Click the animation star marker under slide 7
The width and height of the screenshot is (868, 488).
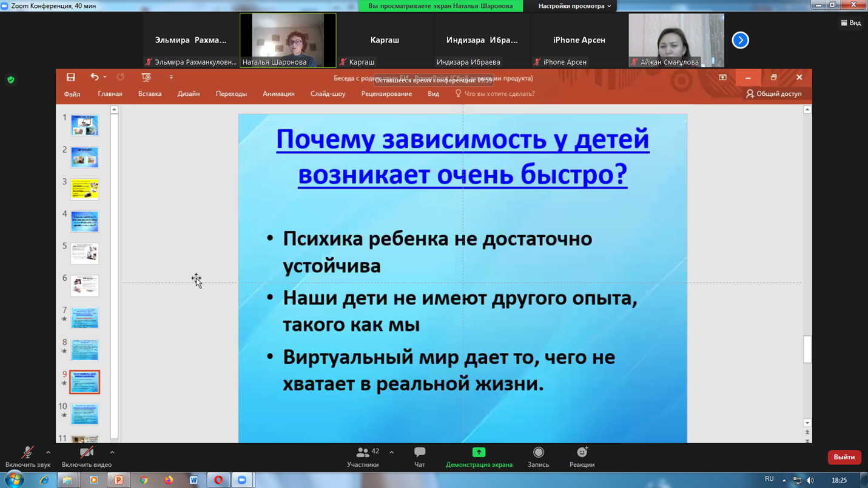click(64, 319)
